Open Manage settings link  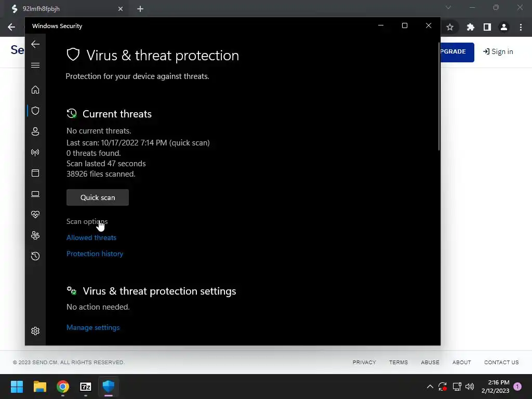click(x=93, y=327)
